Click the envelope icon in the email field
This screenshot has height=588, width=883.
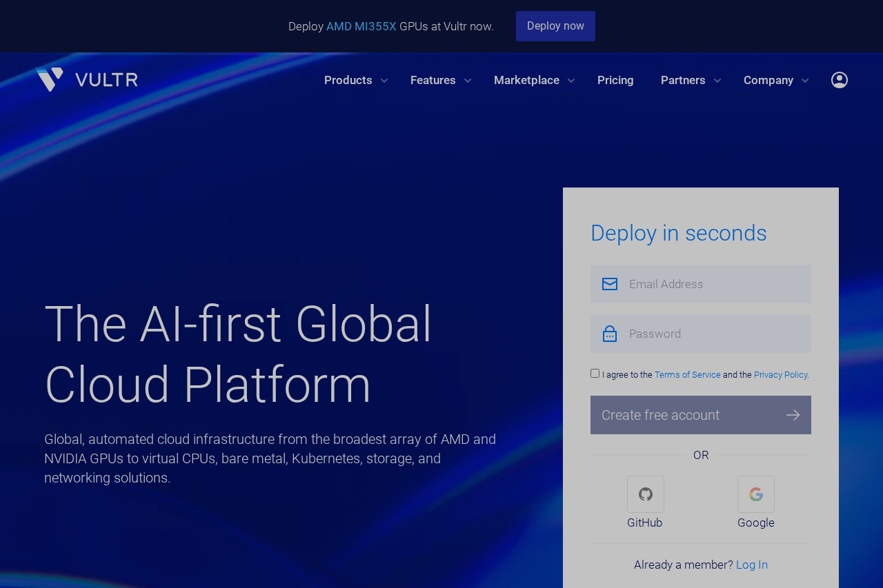610,283
